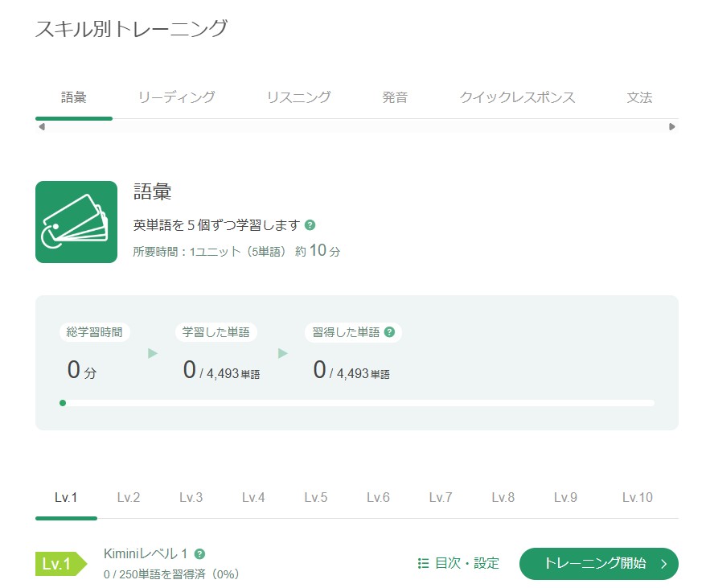Screen dimensions: 706x588
Task: Select the リスニング skill tab
Action: [x=297, y=97]
